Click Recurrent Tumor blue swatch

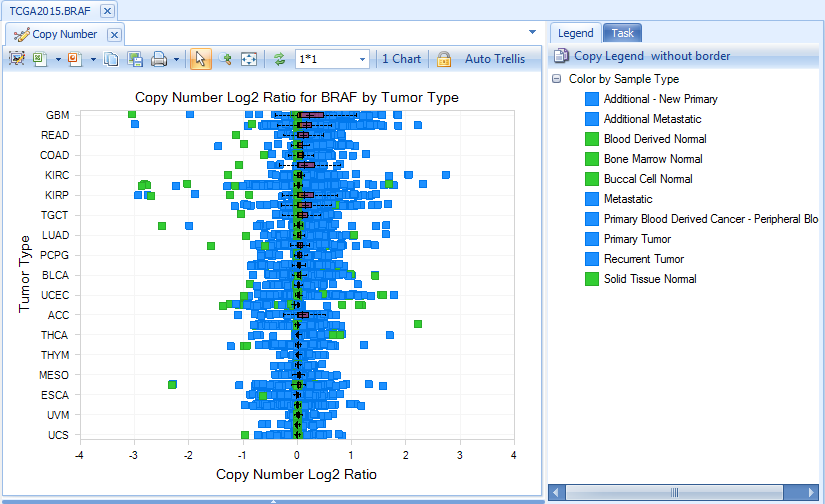pos(592,259)
